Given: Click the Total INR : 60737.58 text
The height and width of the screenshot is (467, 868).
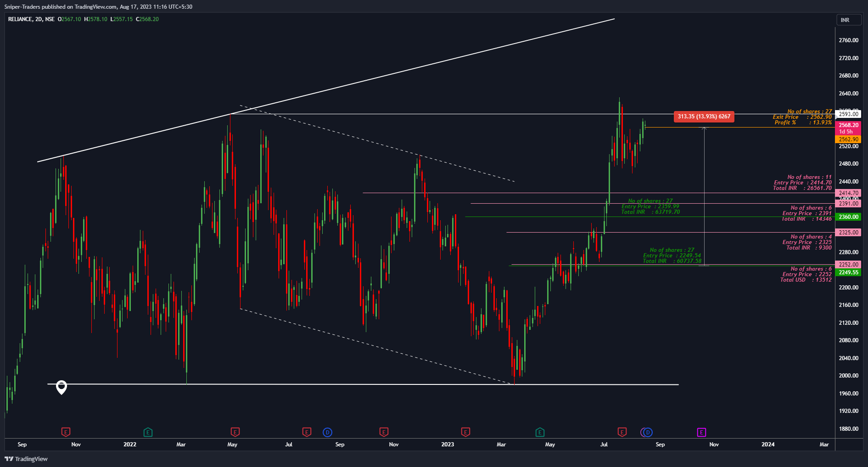Looking at the screenshot, I should [x=672, y=261].
